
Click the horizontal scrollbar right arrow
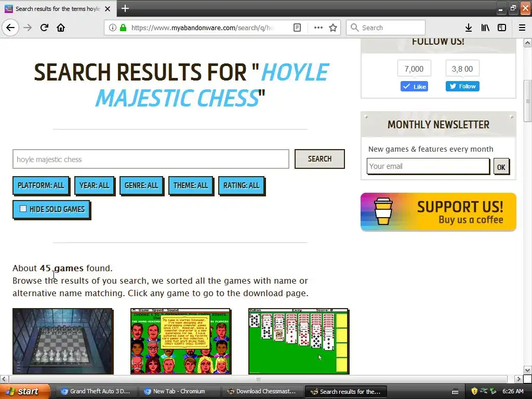(x=518, y=379)
